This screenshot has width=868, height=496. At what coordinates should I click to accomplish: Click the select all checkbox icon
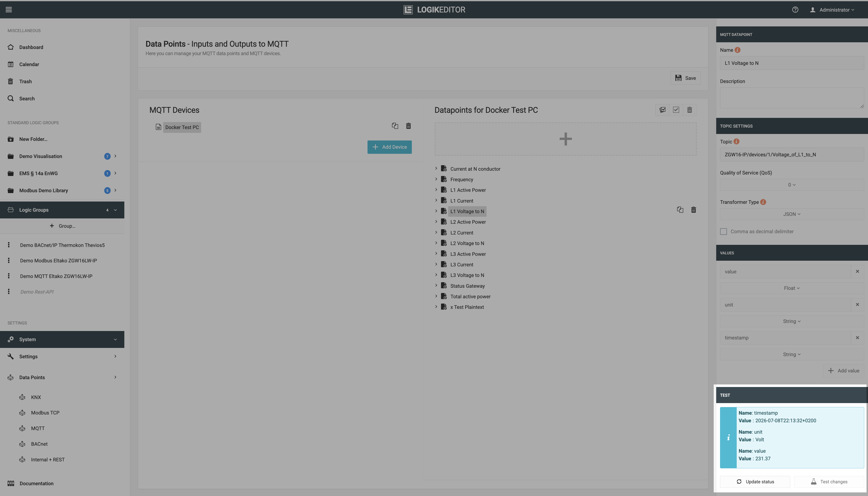point(676,110)
